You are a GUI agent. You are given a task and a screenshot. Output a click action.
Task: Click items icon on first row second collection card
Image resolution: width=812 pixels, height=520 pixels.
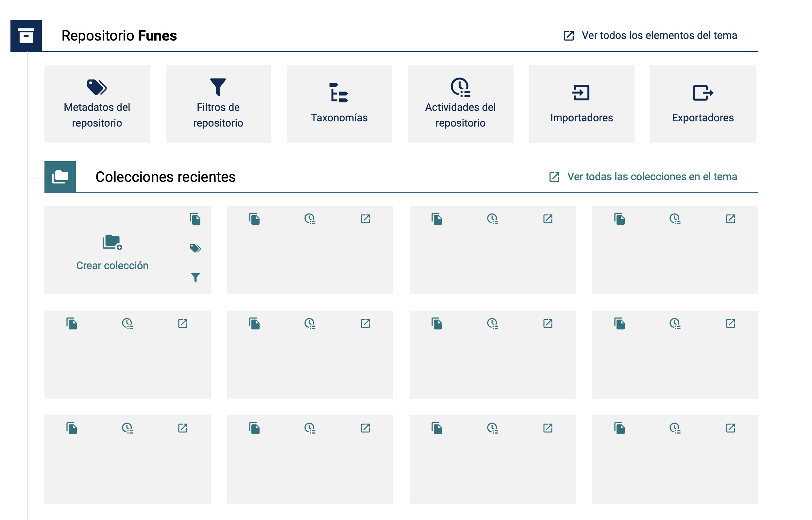pyautogui.click(x=254, y=219)
